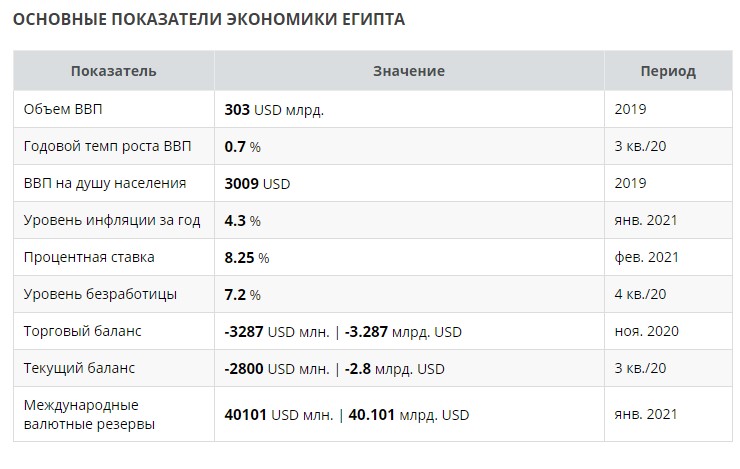Select Уровень безработицы row label
Viewport: 740px width, 469px height.
[x=100, y=294]
